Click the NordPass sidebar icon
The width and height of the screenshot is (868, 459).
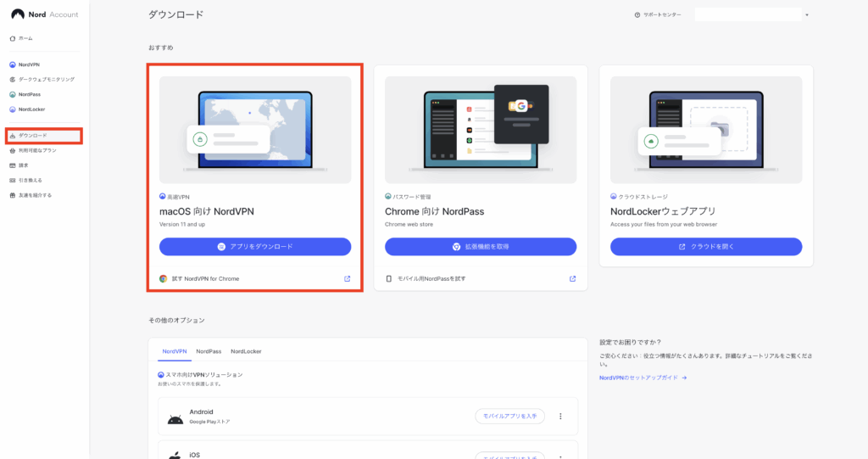(x=12, y=94)
